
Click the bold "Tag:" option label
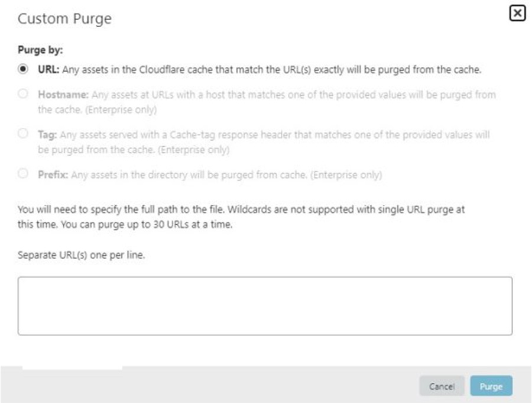(x=48, y=135)
